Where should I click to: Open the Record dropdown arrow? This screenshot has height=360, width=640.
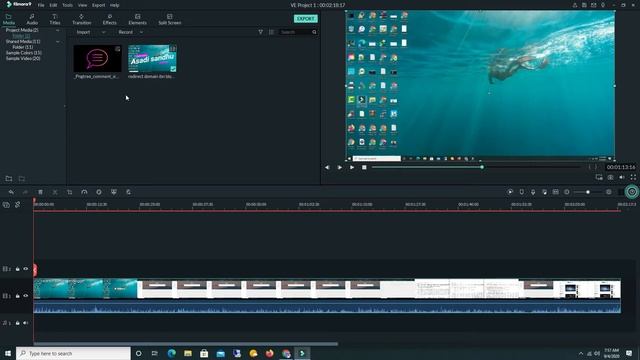pos(141,32)
